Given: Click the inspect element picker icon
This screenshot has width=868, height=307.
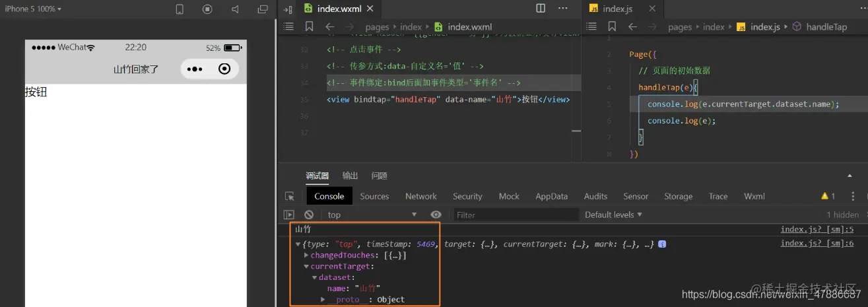Looking at the screenshot, I should [289, 196].
